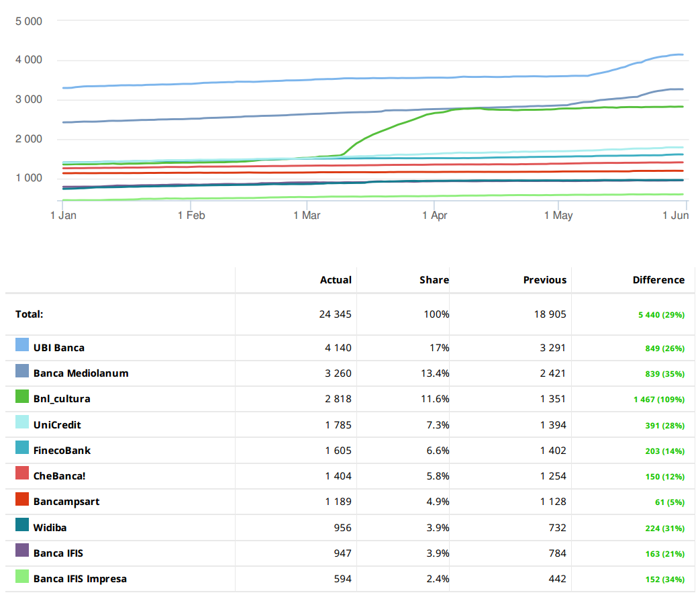Click UniCredit previous value 1 394
The image size is (700, 597).
click(x=552, y=425)
